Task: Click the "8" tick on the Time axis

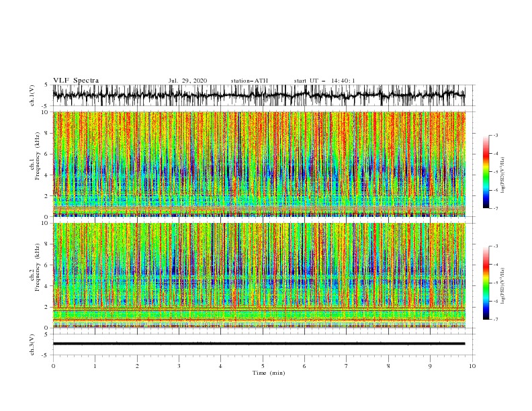Action: pos(388,366)
